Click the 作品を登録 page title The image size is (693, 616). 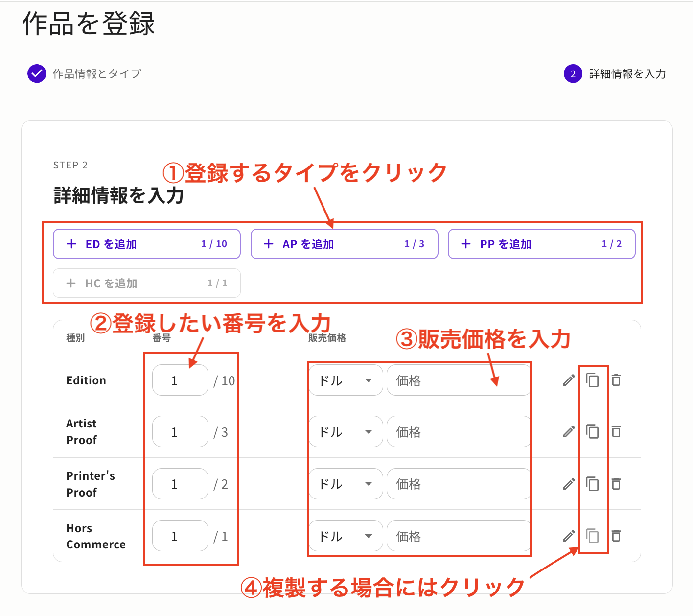tap(89, 24)
